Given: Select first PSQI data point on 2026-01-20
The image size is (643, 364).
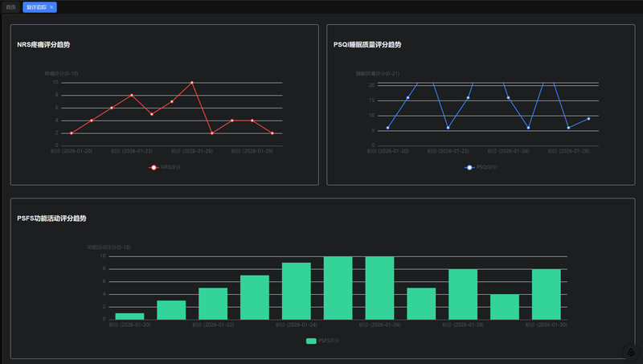Looking at the screenshot, I should [x=388, y=128].
